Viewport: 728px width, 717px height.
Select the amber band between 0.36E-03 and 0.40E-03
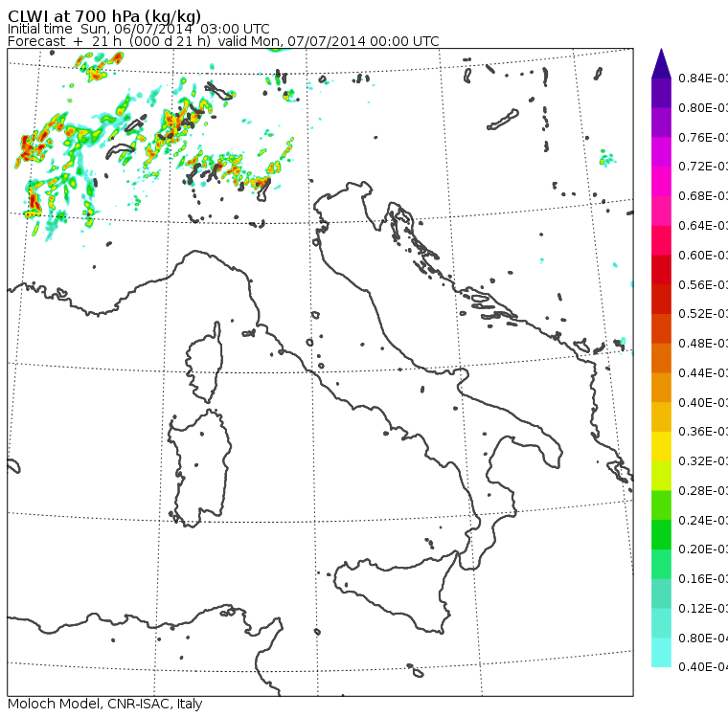tap(661, 417)
